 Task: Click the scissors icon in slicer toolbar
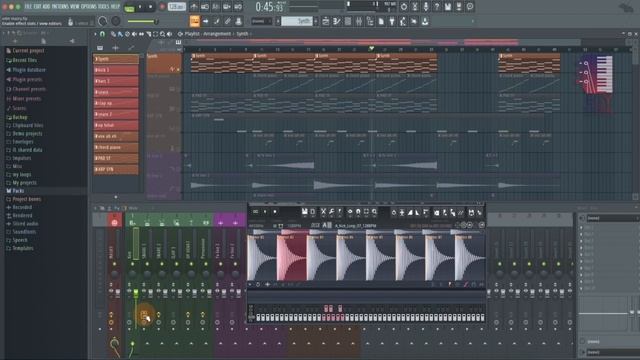[x=323, y=212]
